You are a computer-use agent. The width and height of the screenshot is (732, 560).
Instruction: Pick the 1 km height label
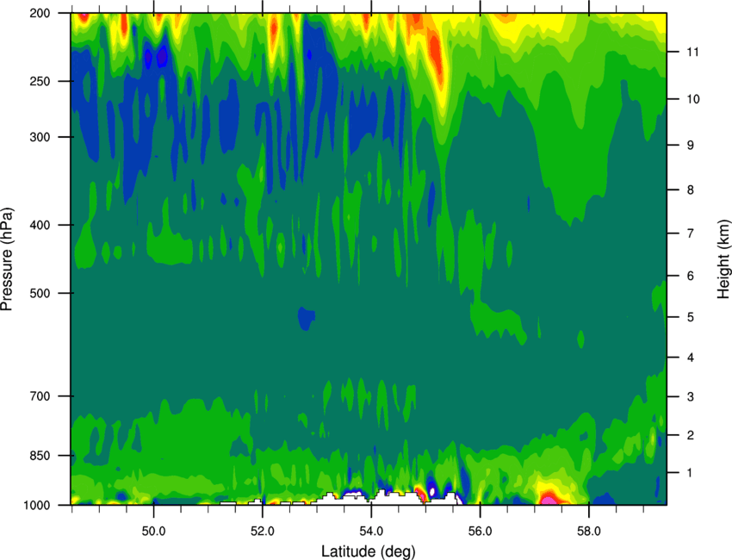pos(690,473)
